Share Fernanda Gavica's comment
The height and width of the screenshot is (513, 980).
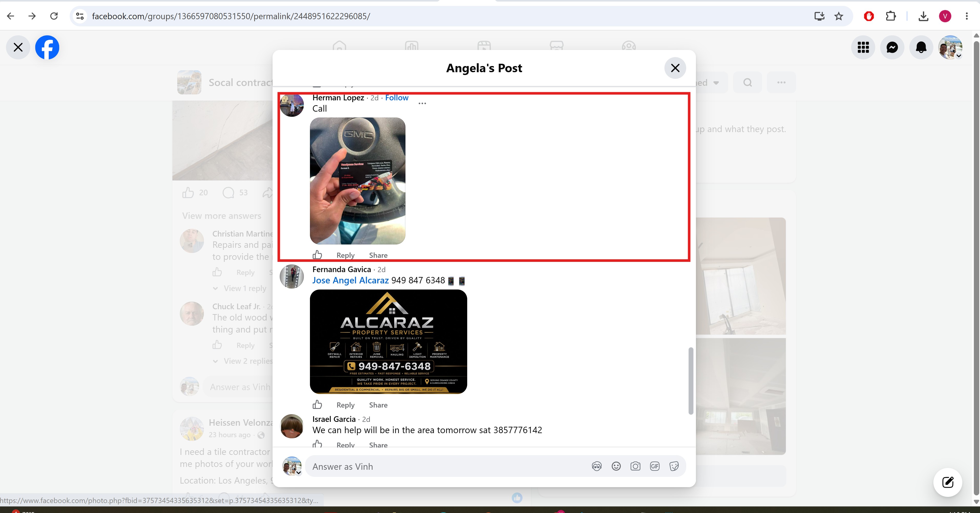378,405
